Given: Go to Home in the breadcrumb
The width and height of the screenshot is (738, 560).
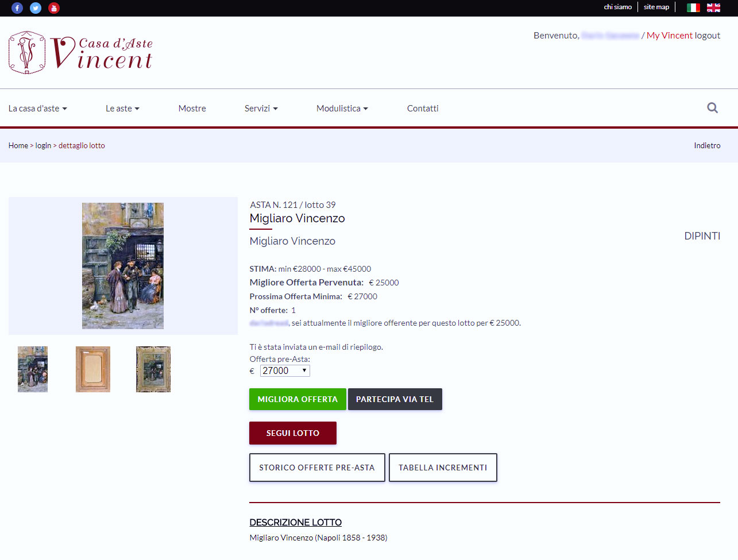Looking at the screenshot, I should click(18, 145).
